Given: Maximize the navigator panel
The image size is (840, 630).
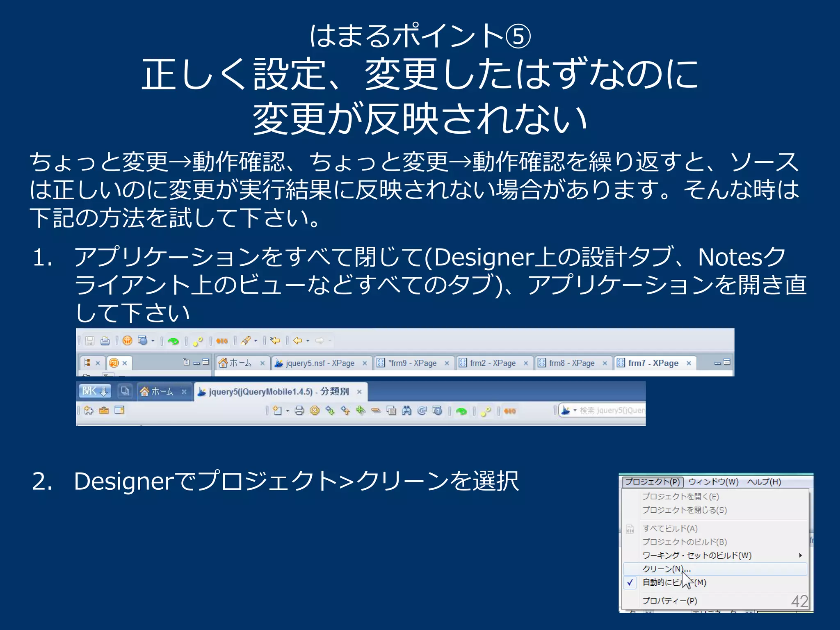Looking at the screenshot, I should (x=205, y=362).
